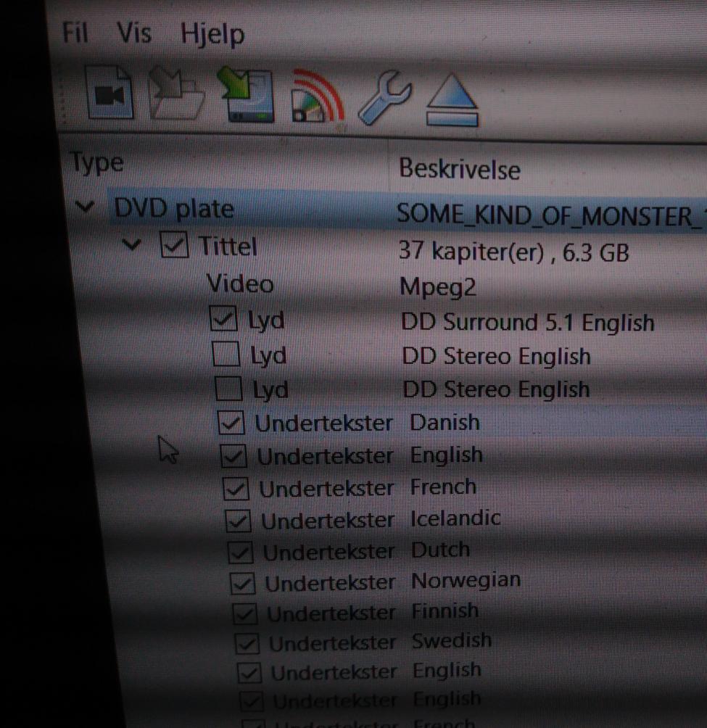This screenshot has width=707, height=728.
Task: Uncheck the Finnish Undertekster checkbox
Action: click(x=245, y=614)
